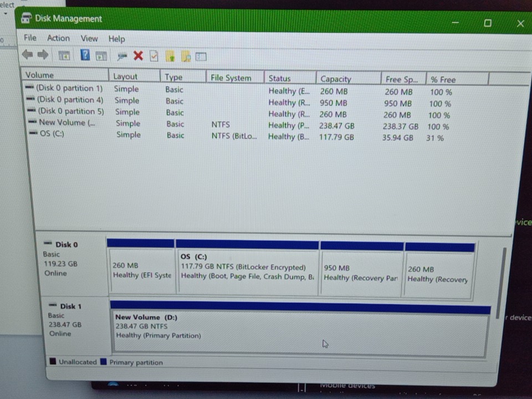
Task: Click drive icon beside Disk 0 partition 1
Action: coord(29,88)
